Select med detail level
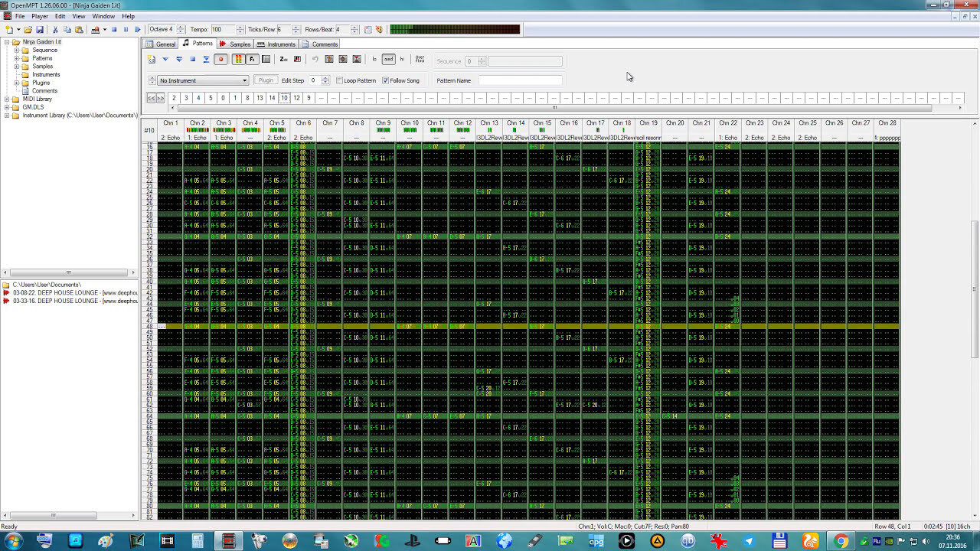Viewport: 980px width, 551px height. coord(388,59)
